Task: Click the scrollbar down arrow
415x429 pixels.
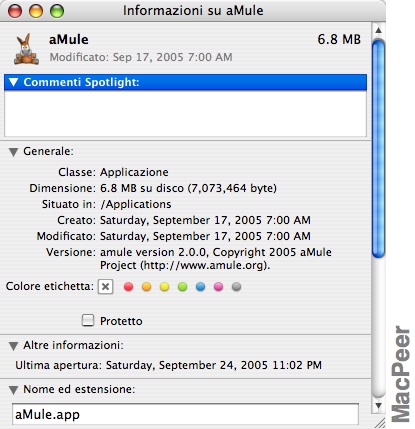Action: tap(378, 406)
